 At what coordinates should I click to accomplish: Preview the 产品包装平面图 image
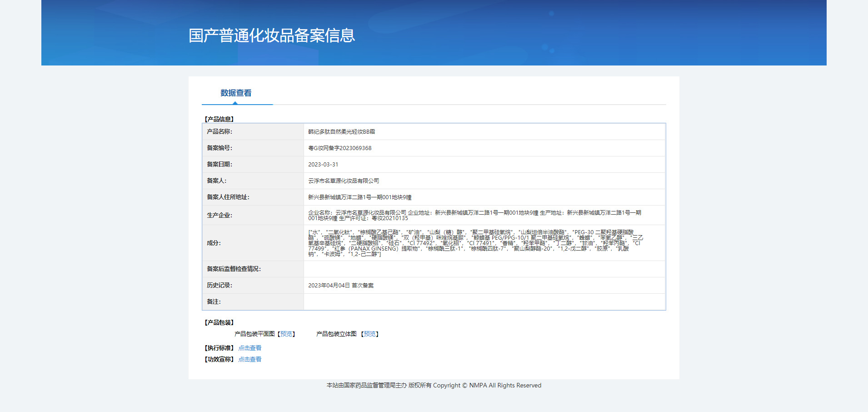click(285, 334)
